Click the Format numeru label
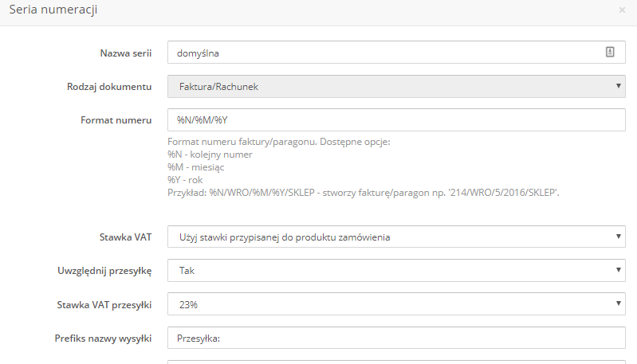This screenshot has width=637, height=364. (116, 120)
